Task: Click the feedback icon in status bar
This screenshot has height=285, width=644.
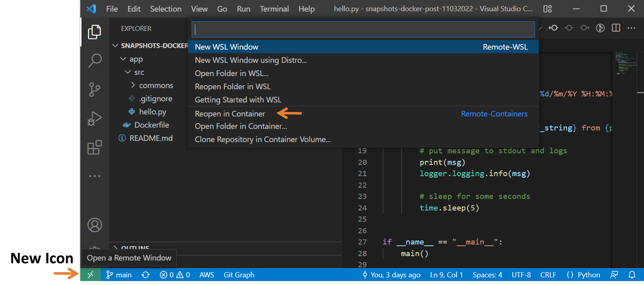Action: [x=614, y=275]
